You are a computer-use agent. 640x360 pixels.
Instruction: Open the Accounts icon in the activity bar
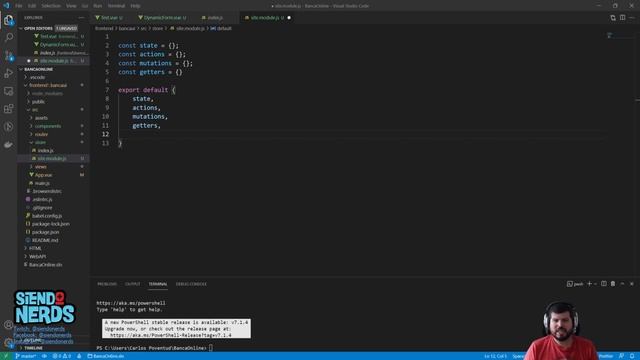[9, 325]
